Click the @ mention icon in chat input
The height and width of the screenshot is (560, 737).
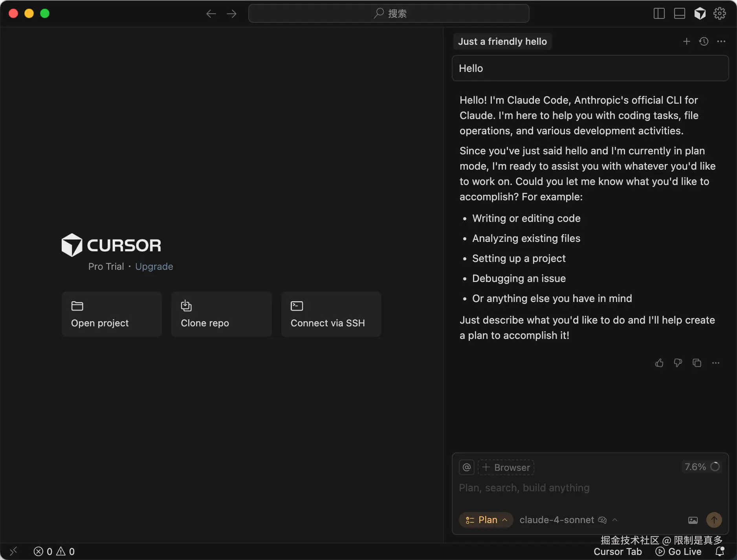click(x=466, y=467)
